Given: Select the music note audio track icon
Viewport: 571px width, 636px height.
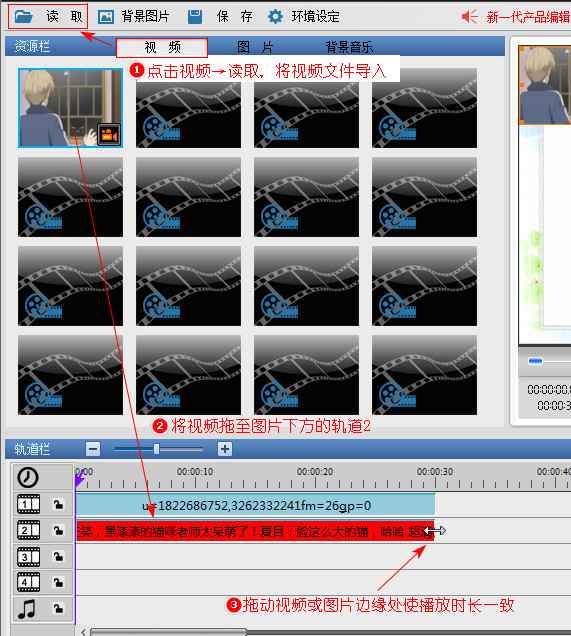Looking at the screenshot, I should pos(27,609).
